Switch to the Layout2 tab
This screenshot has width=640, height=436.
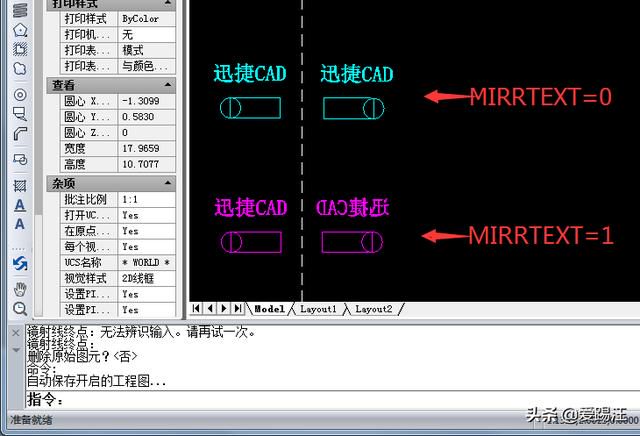pyautogui.click(x=374, y=309)
